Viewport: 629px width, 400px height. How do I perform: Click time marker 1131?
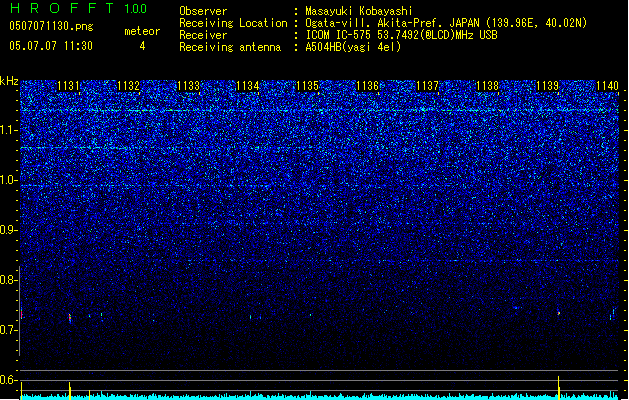coord(68,86)
